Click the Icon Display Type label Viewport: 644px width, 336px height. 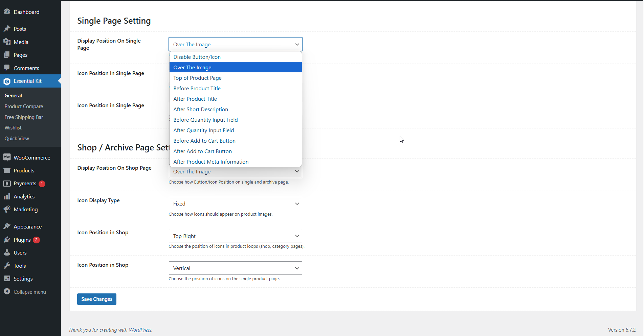coord(98,200)
